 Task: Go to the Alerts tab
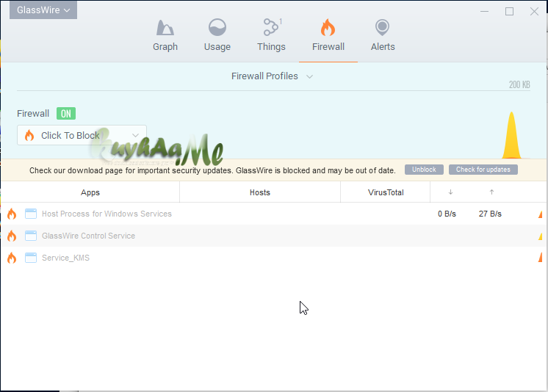click(x=383, y=35)
